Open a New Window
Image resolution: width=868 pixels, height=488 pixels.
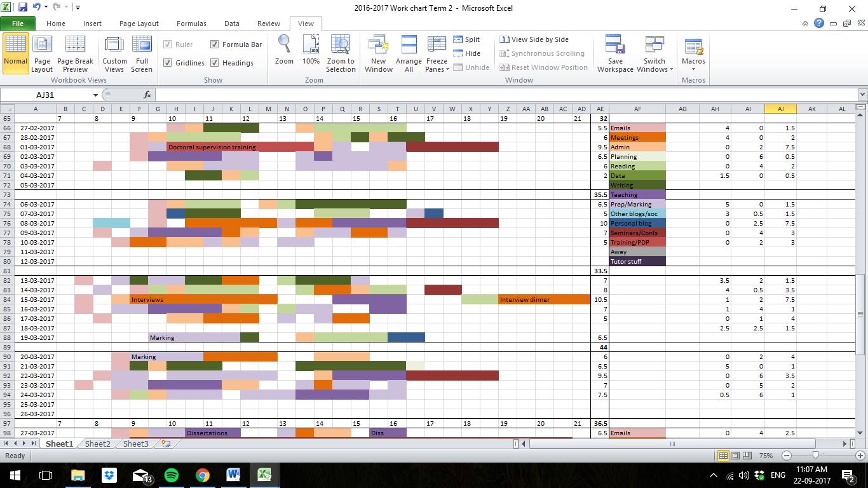(378, 45)
